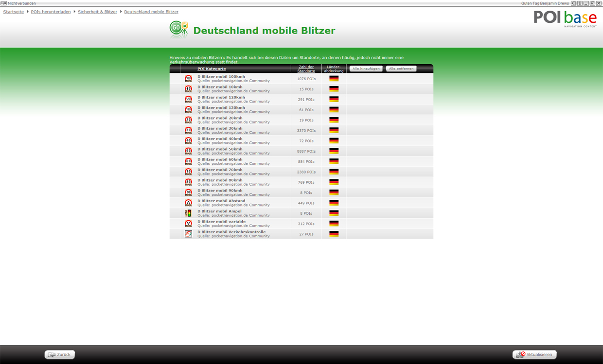Image resolution: width=603 pixels, height=364 pixels.
Task: Click the German flag in the 50kmh row
Action: tap(334, 151)
